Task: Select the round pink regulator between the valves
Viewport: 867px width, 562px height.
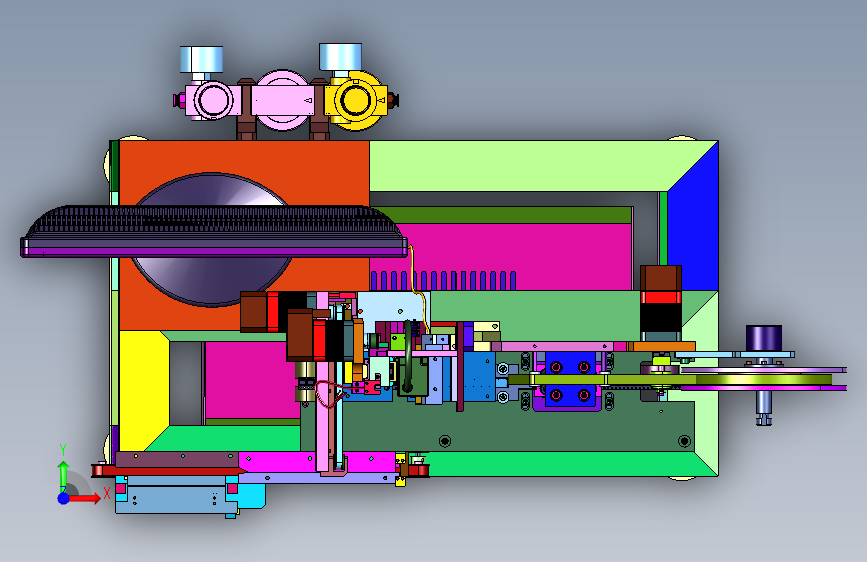Action: coord(282,101)
